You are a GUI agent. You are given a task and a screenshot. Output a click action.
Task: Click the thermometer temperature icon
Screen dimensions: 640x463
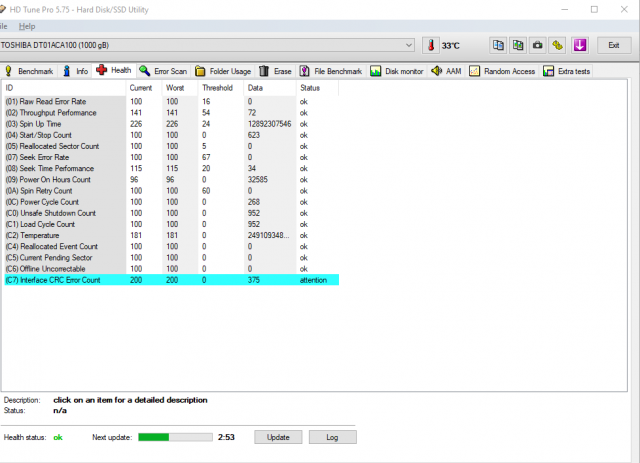click(431, 45)
